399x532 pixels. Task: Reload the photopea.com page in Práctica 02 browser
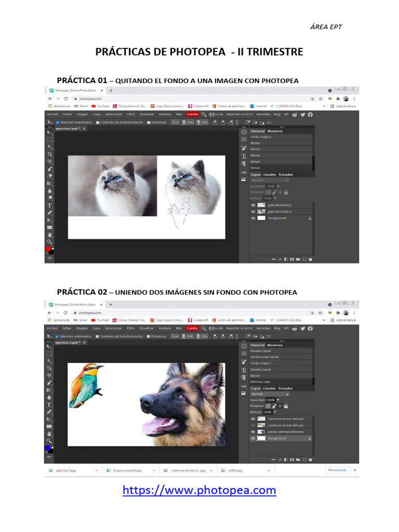[65, 313]
